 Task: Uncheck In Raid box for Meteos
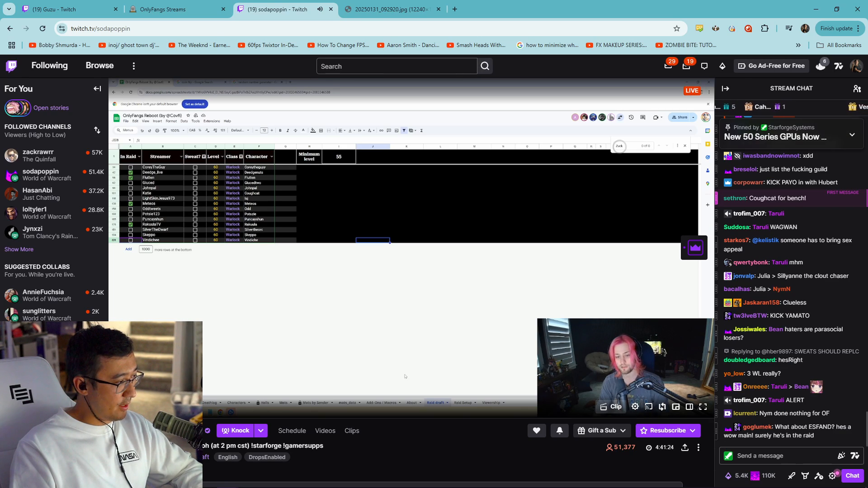tap(130, 203)
